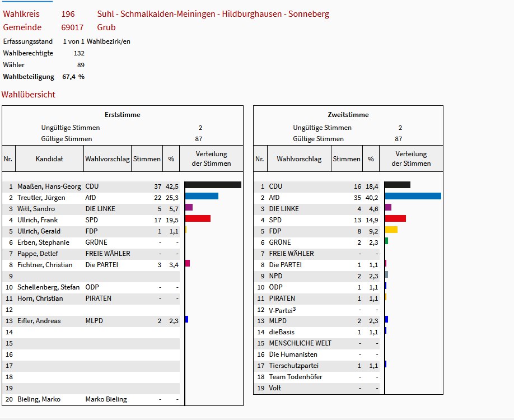The height and width of the screenshot is (420, 514).
Task: Click FREIE WÄHLER in Erststimme table
Action: (108, 254)
